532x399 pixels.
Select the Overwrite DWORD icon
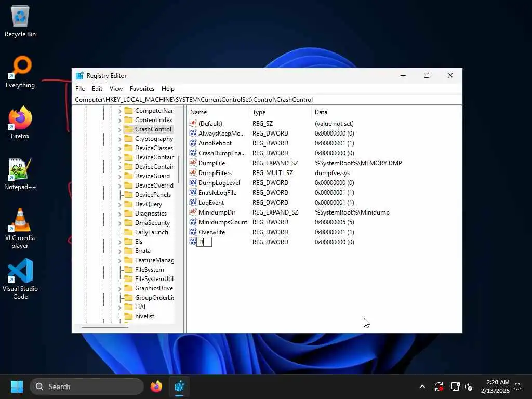pos(193,232)
